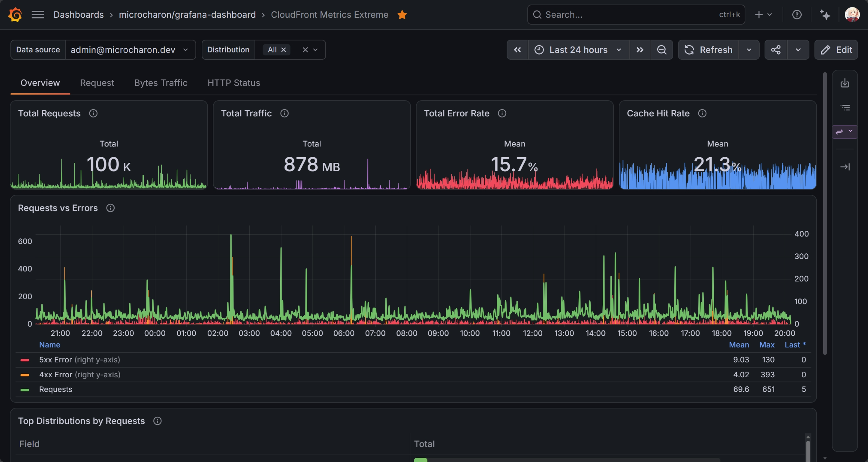Toggle 4xx Error series in legend
The height and width of the screenshot is (462, 868).
80,375
